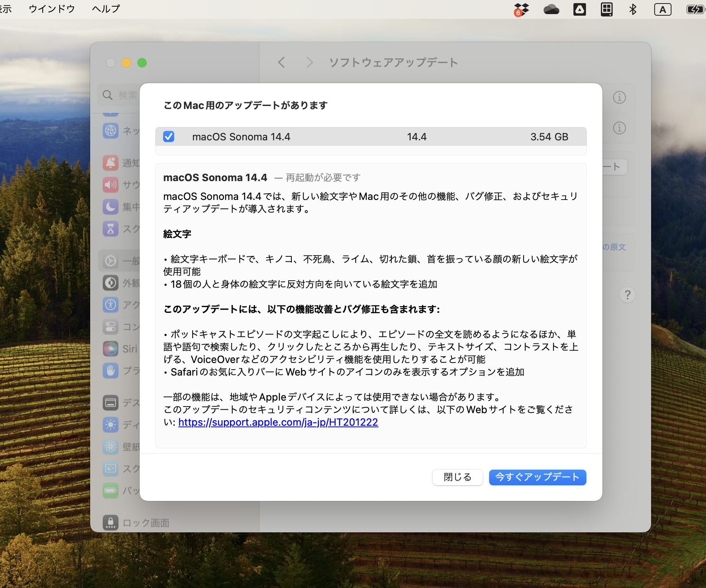Uncheck the macOS Sonoma 14.4 update
Image resolution: width=706 pixels, height=588 pixels.
click(x=169, y=136)
